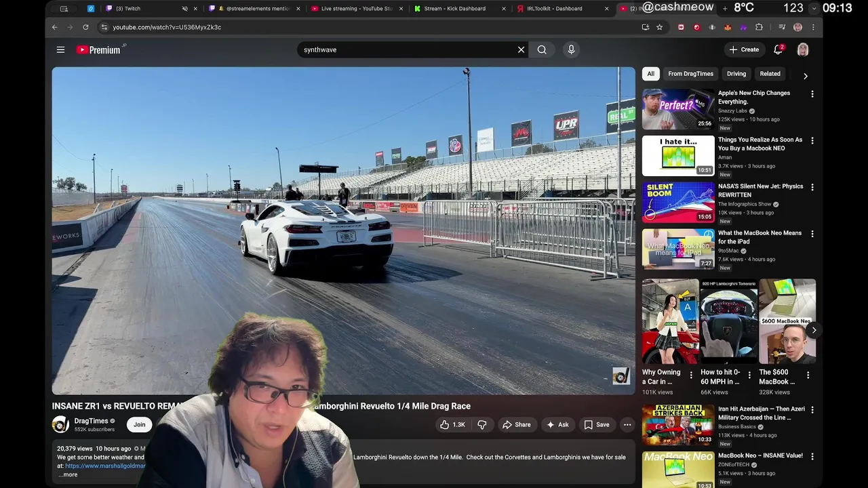Open the YouTube hamburger guide menu
868x488 pixels.
[60, 49]
